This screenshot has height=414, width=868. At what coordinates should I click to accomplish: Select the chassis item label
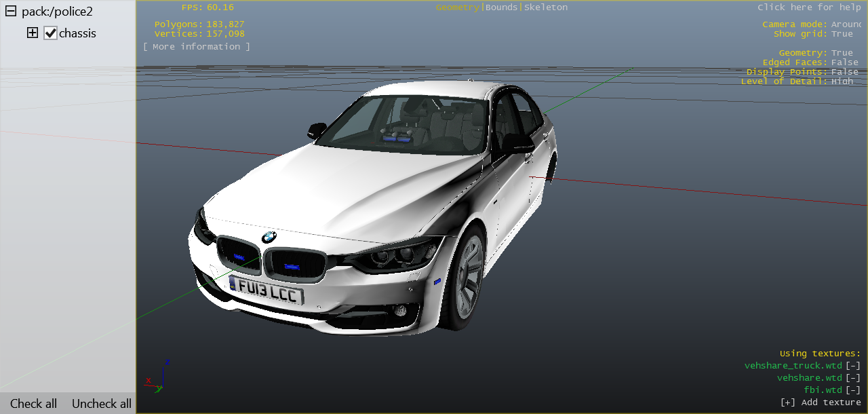tap(77, 33)
